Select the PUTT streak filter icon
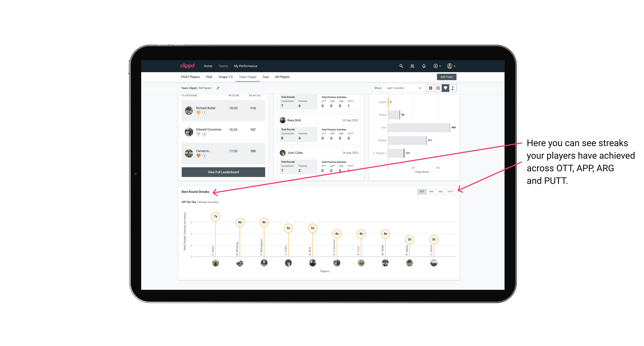This screenshot has height=346, width=644. [451, 192]
